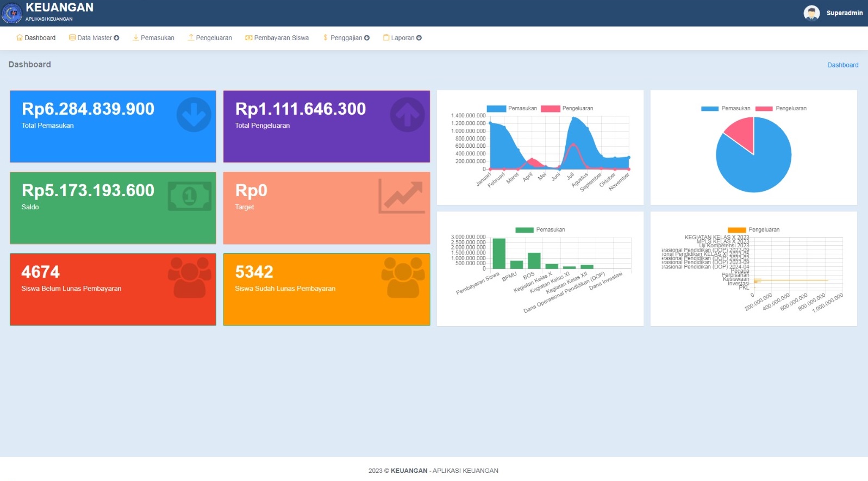Click the money bill icon on Saldo card
868x481 pixels.
click(x=189, y=196)
